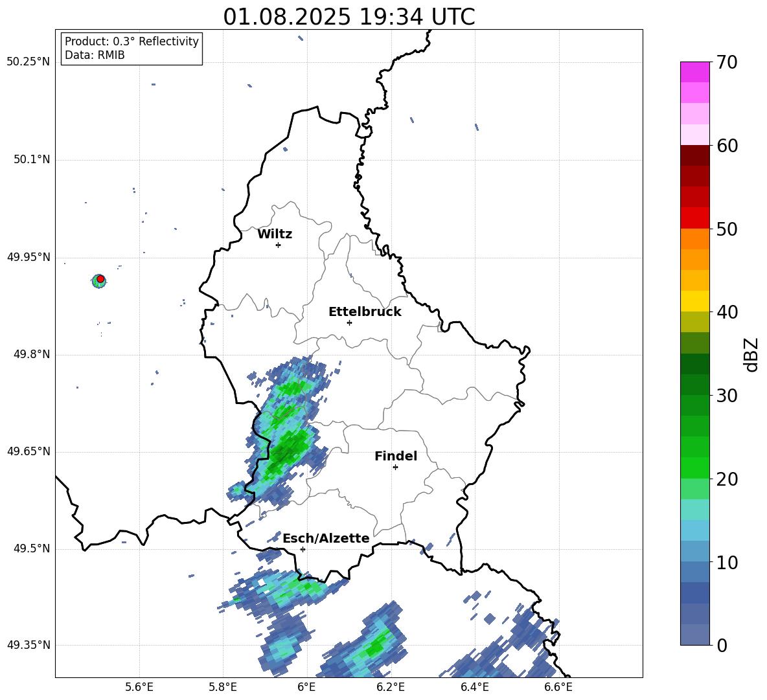This screenshot has width=767, height=700.
Task: Click the Esch/Alzette city label
Action: (x=326, y=538)
